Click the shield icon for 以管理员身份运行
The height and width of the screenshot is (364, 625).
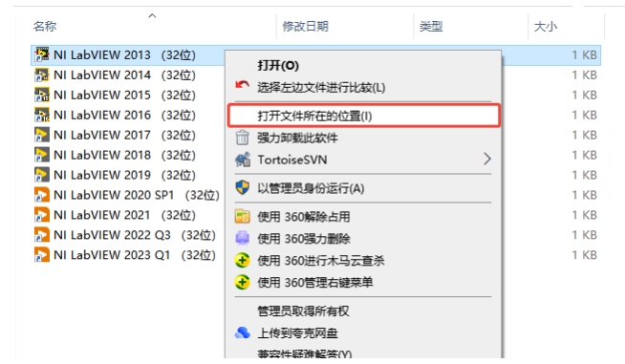click(x=243, y=188)
